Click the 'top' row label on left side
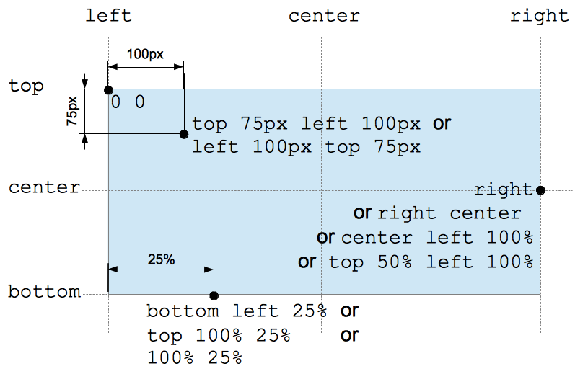The width and height of the screenshot is (588, 374). click(x=26, y=86)
